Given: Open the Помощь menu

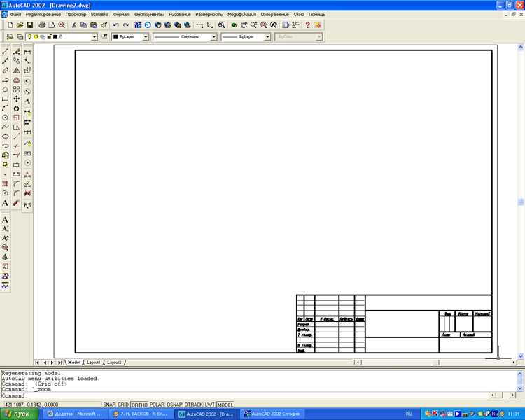Looking at the screenshot, I should pyautogui.click(x=316, y=15).
